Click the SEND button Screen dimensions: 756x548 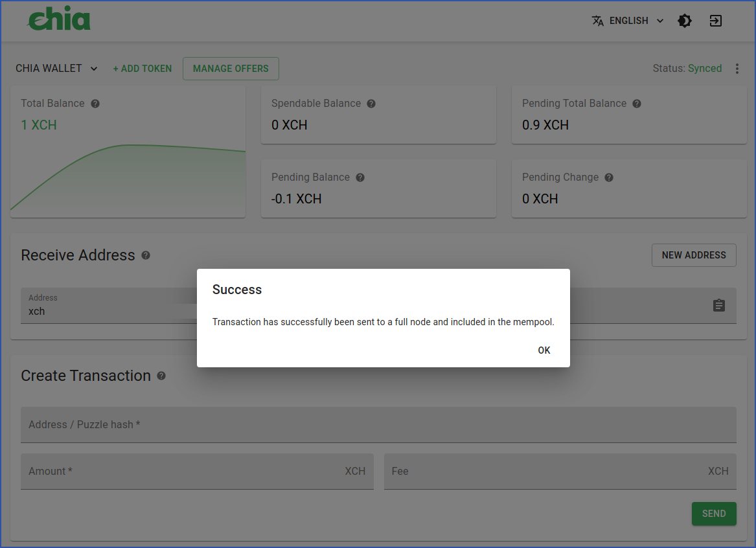coord(714,514)
